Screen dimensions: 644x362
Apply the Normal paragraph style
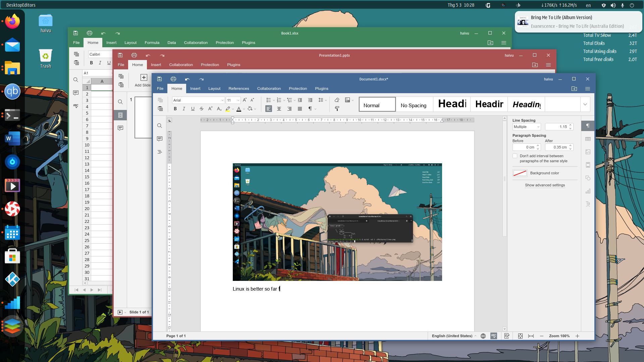(x=377, y=104)
